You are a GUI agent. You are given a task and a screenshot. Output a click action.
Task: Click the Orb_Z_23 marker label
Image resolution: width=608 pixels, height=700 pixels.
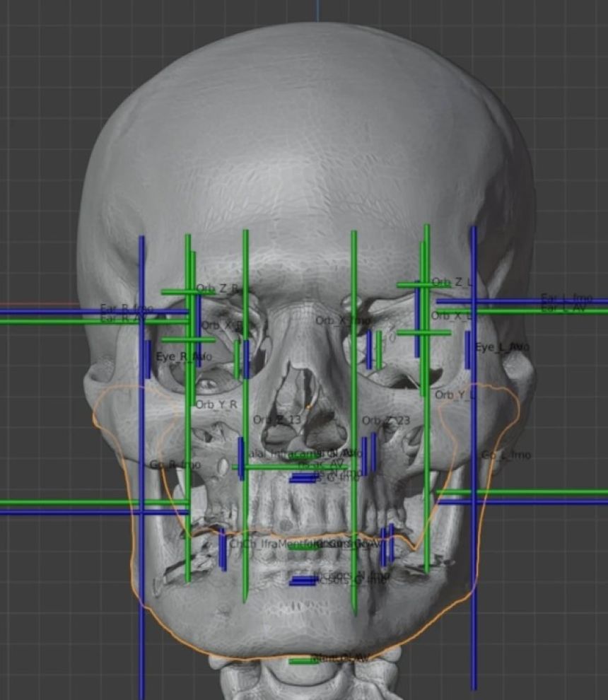pyautogui.click(x=385, y=421)
